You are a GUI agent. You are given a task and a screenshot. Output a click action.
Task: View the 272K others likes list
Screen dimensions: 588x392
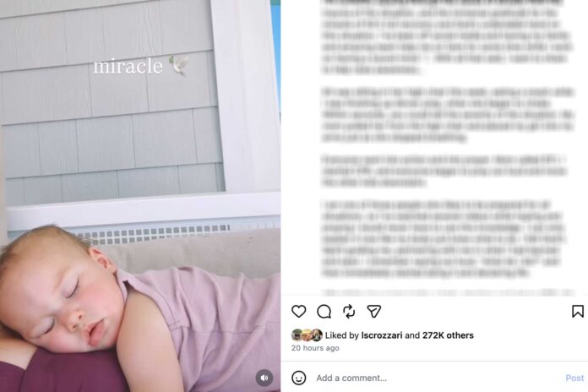(x=448, y=335)
